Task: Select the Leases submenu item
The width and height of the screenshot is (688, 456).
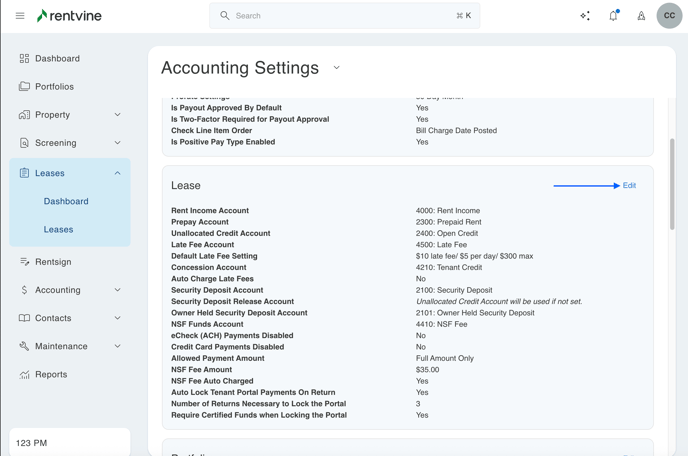Action: point(58,229)
